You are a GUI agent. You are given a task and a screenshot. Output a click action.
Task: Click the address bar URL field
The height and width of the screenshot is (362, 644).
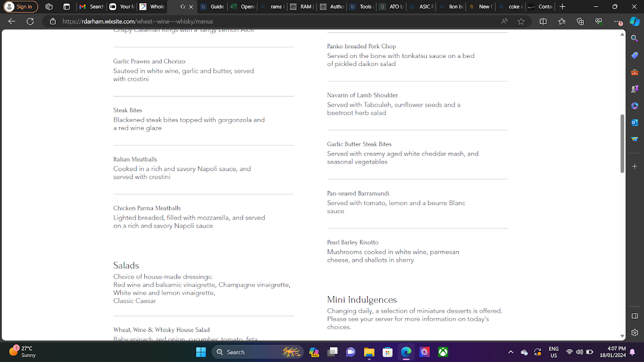coord(279,21)
